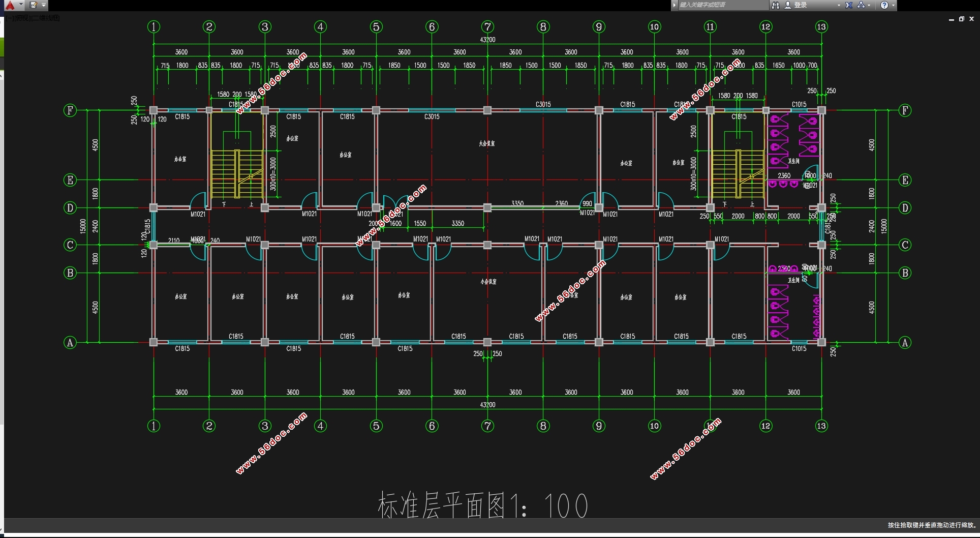Expand the search box arrow at left

click(675, 5)
